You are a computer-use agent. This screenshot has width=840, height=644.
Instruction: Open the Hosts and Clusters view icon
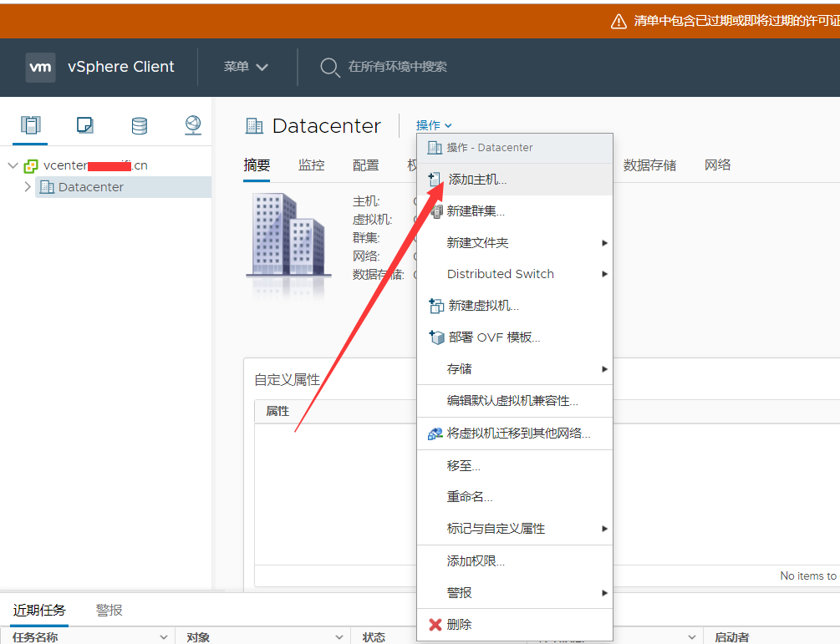[x=31, y=124]
